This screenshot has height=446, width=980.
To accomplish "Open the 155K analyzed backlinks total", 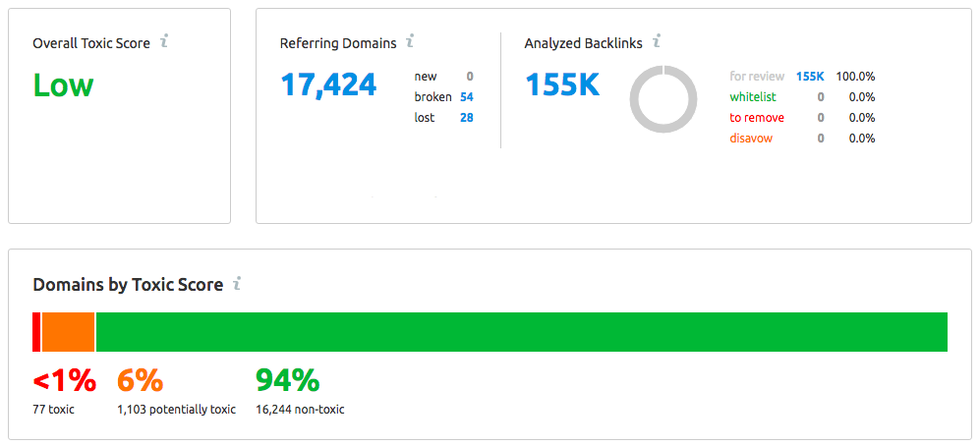I will coord(562,84).
